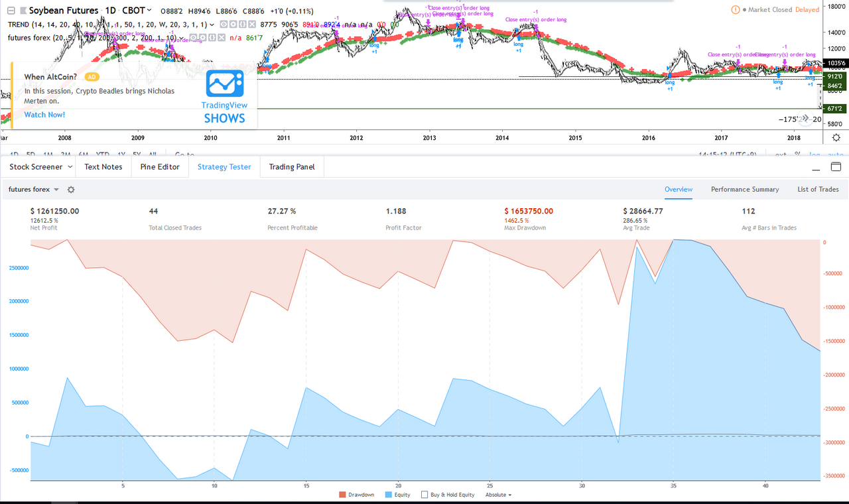
Task: Open the Absolute display mode dropdown
Action: coord(497,495)
